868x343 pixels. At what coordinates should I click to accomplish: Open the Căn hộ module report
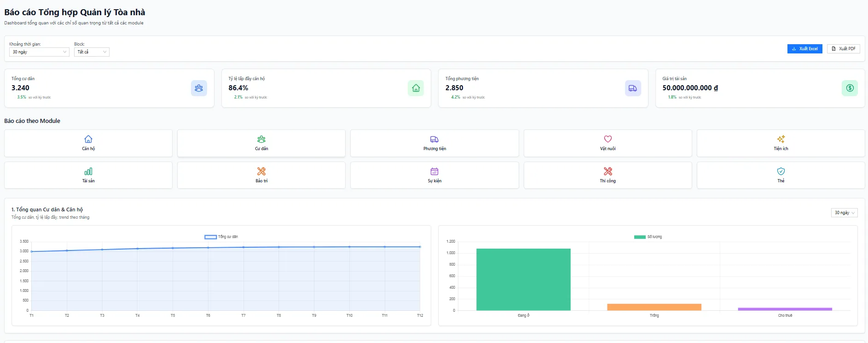pyautogui.click(x=88, y=143)
